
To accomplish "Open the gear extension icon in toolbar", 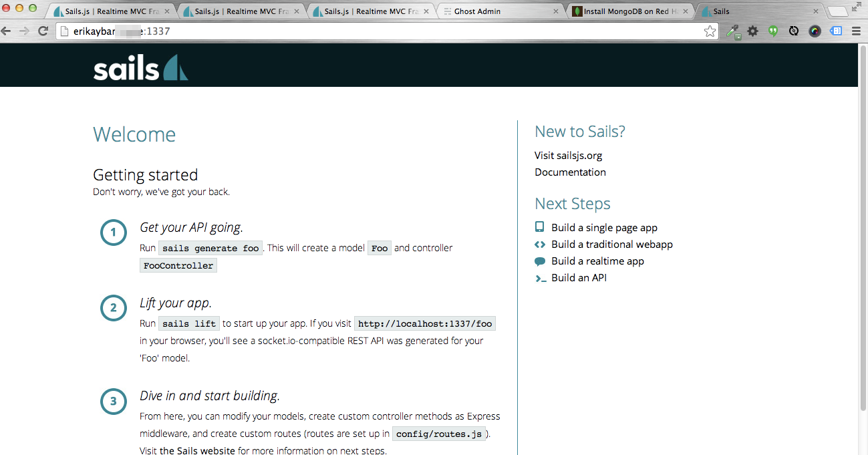I will click(753, 31).
